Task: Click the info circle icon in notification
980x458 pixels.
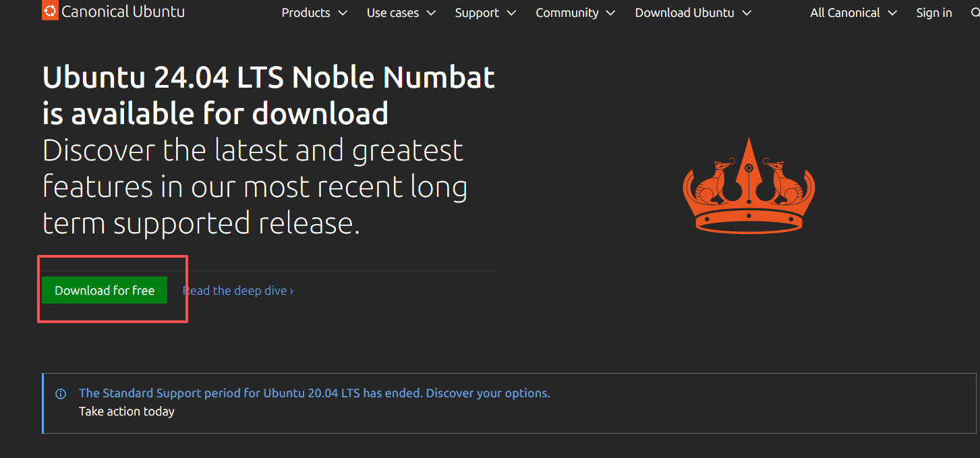Action: click(61, 394)
